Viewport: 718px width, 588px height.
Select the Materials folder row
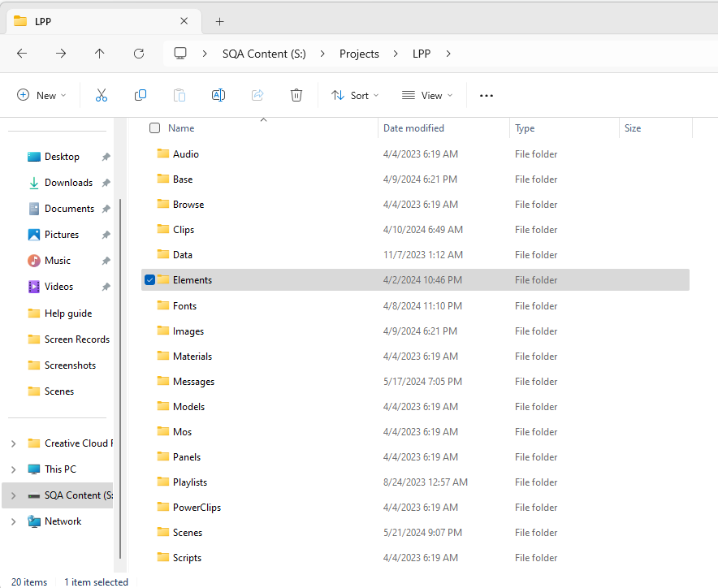click(x=415, y=357)
